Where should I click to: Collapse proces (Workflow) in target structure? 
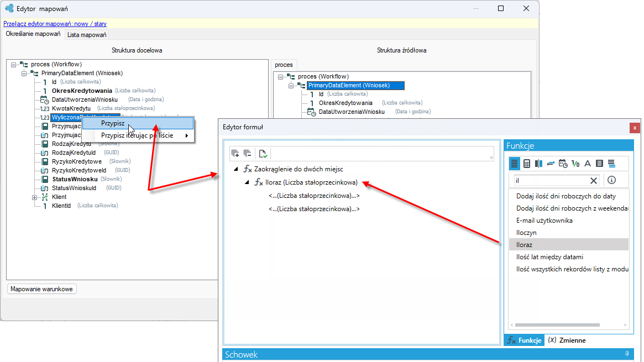click(x=14, y=65)
